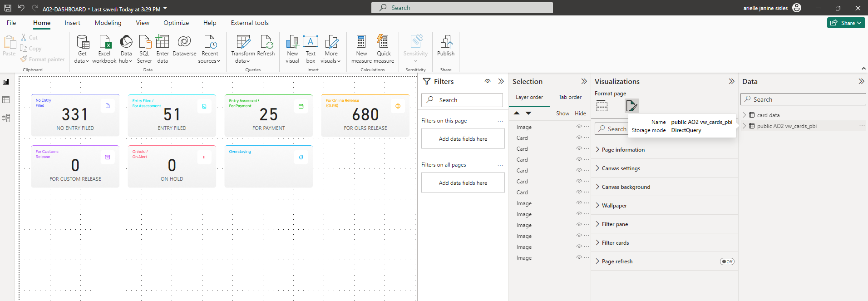Screen dimensions: 868x301
Task: Toggle Page refresh switch off/on
Action: [727, 262]
